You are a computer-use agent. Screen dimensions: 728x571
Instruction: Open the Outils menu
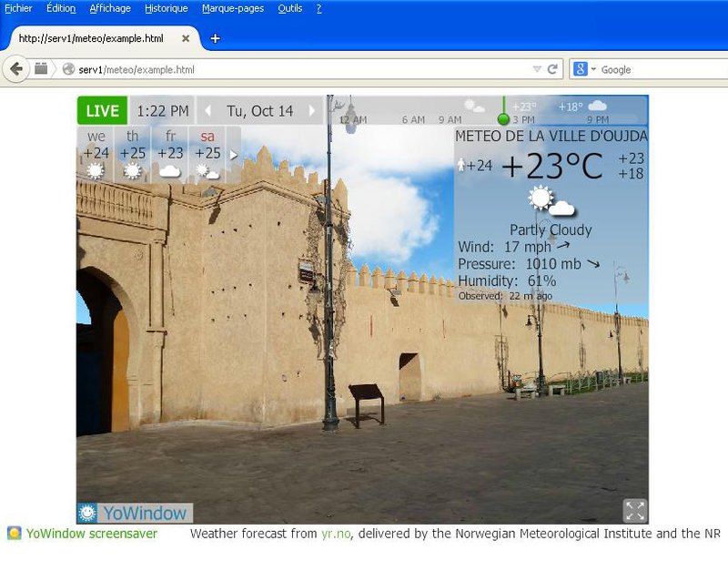pyautogui.click(x=289, y=8)
